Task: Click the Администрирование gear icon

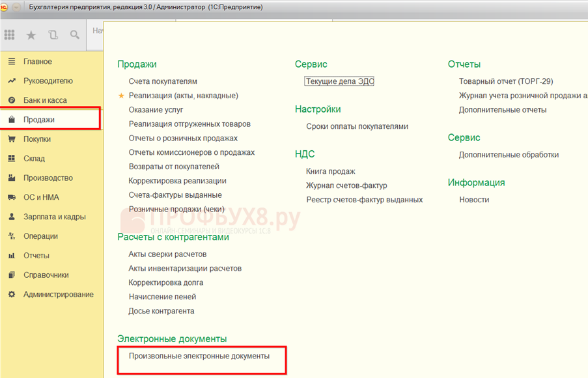Action: click(x=12, y=295)
